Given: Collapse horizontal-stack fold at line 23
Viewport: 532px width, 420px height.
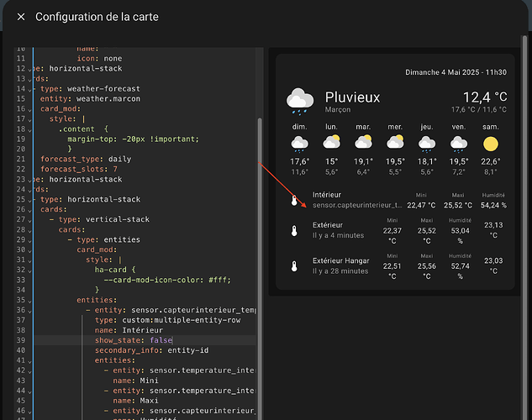Looking at the screenshot, I should coord(30,181).
